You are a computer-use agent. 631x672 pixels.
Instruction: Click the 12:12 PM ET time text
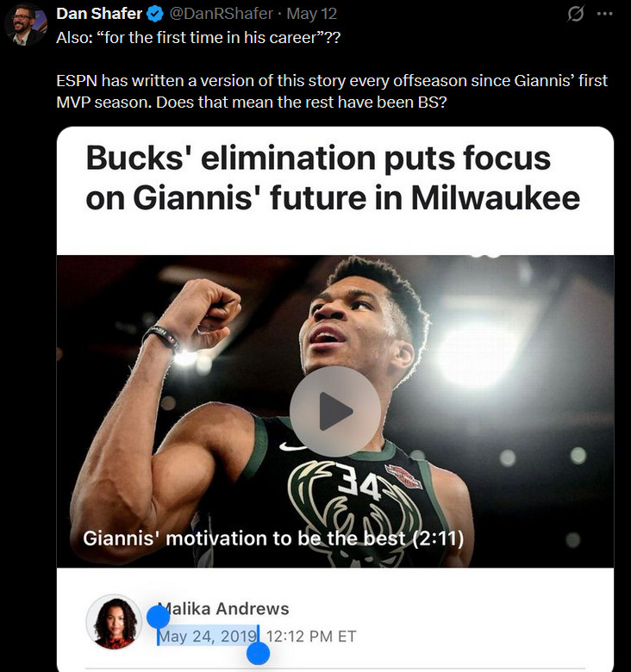(311, 636)
